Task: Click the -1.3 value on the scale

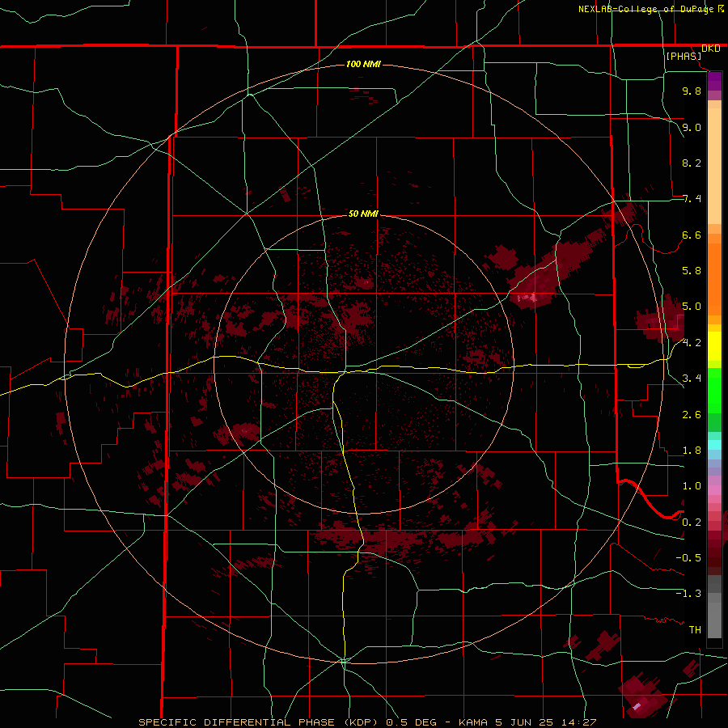Action: pyautogui.click(x=688, y=594)
